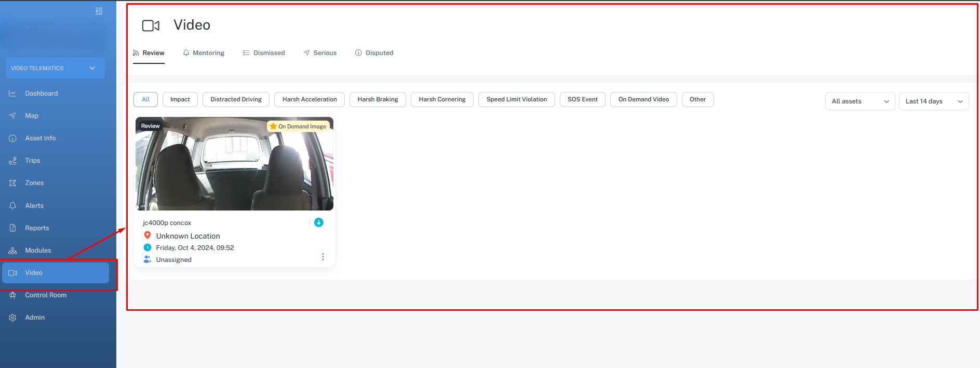The width and height of the screenshot is (980, 368).
Task: Open Control Room in the sidebar
Action: (46, 295)
